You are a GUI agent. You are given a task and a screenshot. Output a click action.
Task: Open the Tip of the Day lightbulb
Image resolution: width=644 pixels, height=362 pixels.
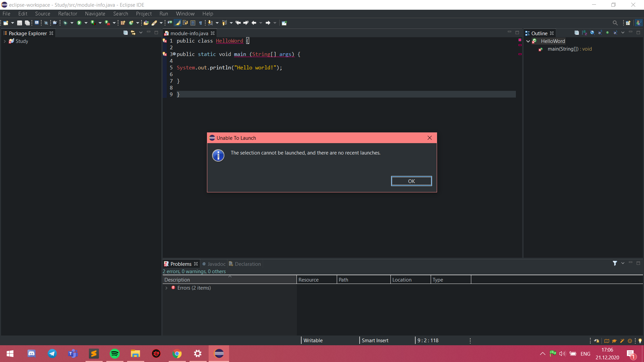(x=640, y=341)
